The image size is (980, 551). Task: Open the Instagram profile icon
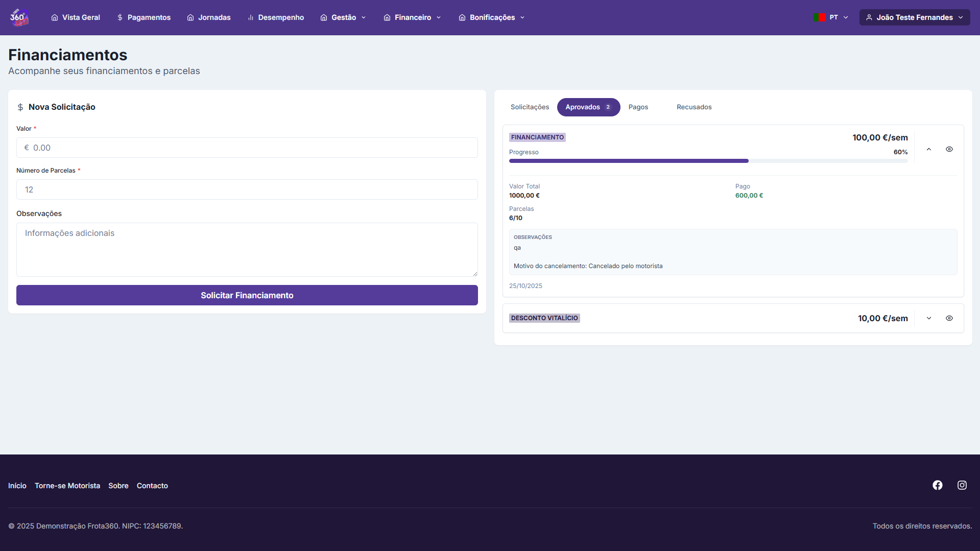point(962,485)
